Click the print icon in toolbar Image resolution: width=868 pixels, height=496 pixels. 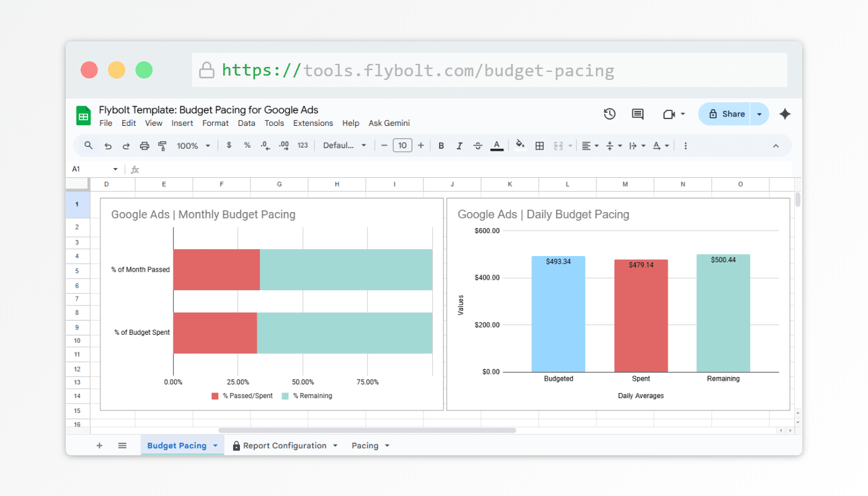[144, 146]
